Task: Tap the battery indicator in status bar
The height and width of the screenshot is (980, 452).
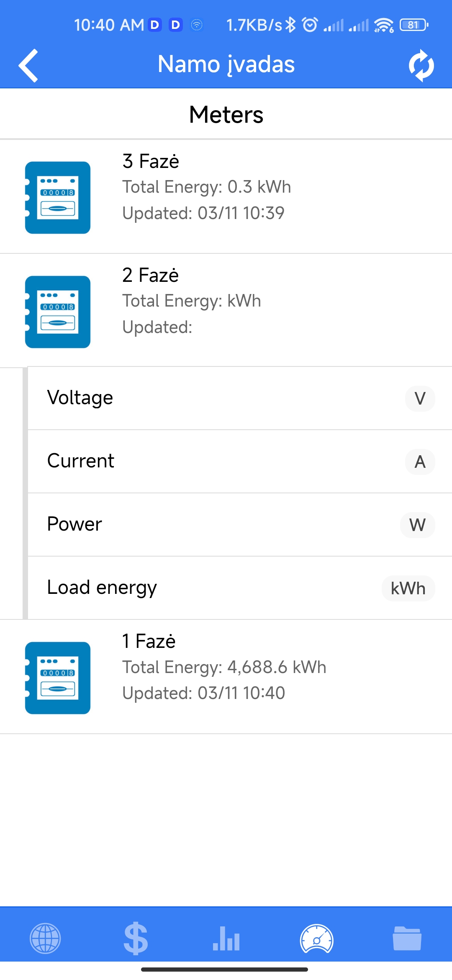Action: tap(414, 25)
